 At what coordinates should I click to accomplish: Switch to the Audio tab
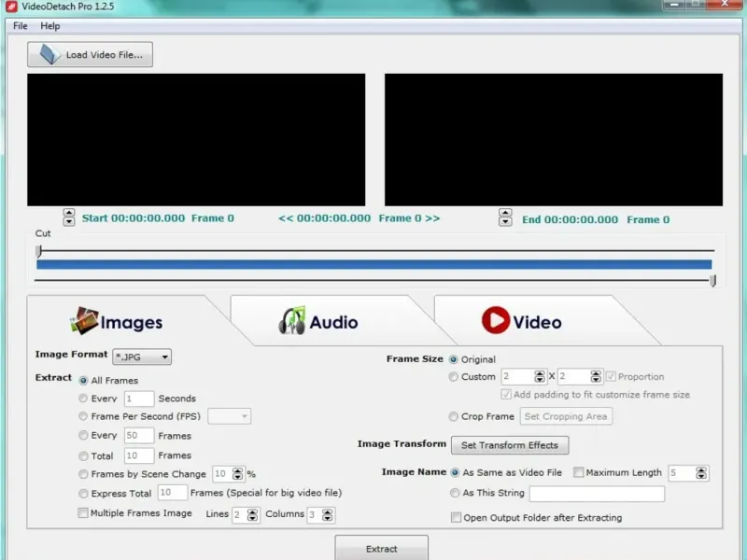pyautogui.click(x=319, y=321)
